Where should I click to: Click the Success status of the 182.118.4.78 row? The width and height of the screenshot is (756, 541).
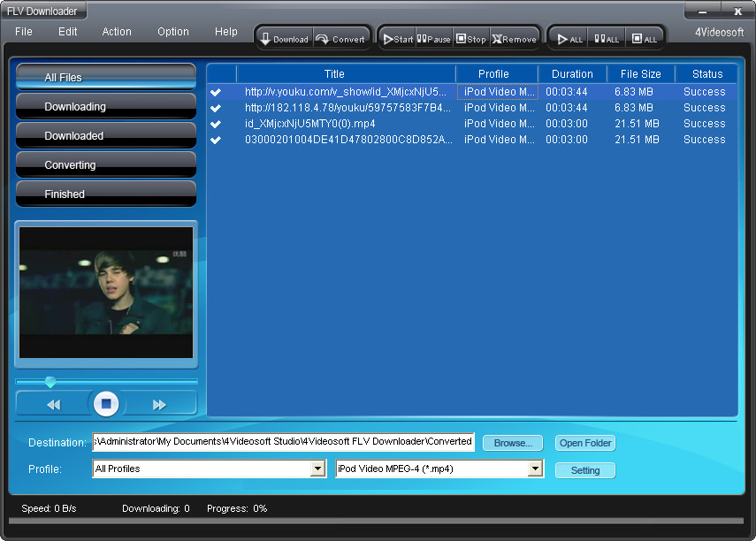tap(705, 108)
